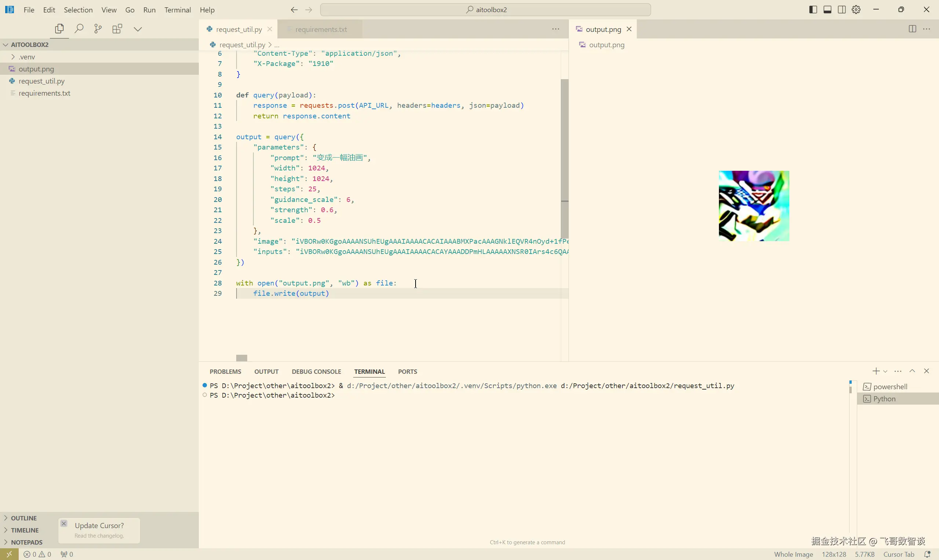Image resolution: width=939 pixels, height=560 pixels.
Task: Click the output.png image preview
Action: click(x=754, y=206)
